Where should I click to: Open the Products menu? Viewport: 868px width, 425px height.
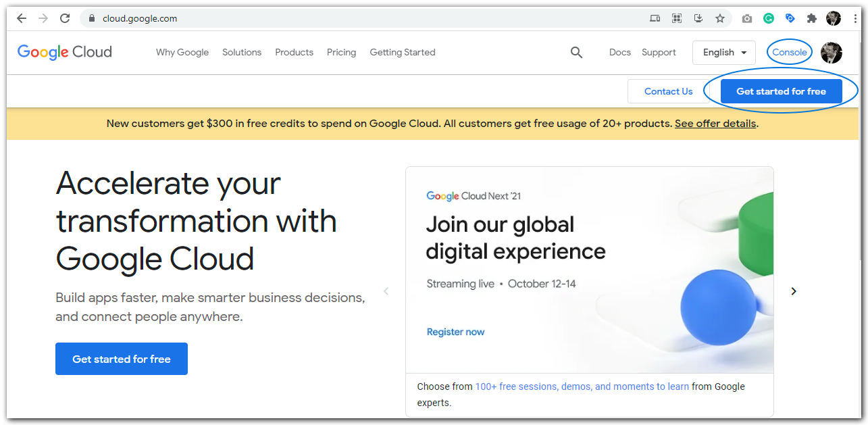294,52
